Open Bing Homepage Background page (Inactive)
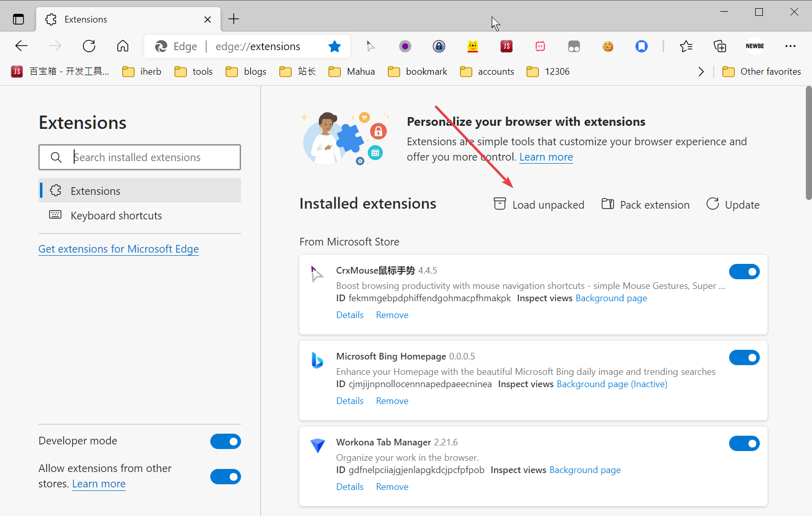Viewport: 812px width, 516px height. (612, 384)
